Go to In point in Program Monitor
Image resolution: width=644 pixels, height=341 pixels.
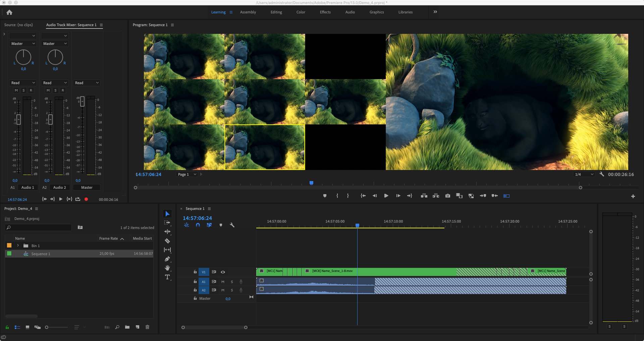point(363,196)
